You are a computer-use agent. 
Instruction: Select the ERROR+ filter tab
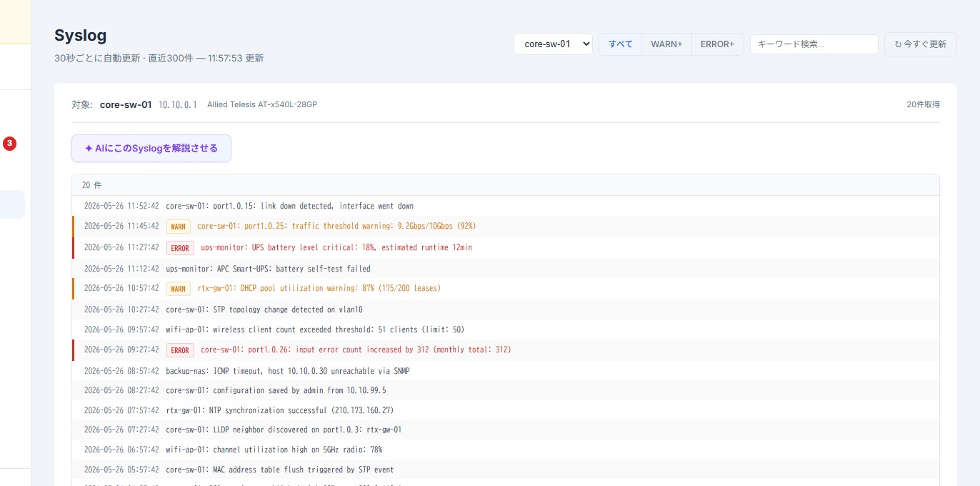coord(717,44)
